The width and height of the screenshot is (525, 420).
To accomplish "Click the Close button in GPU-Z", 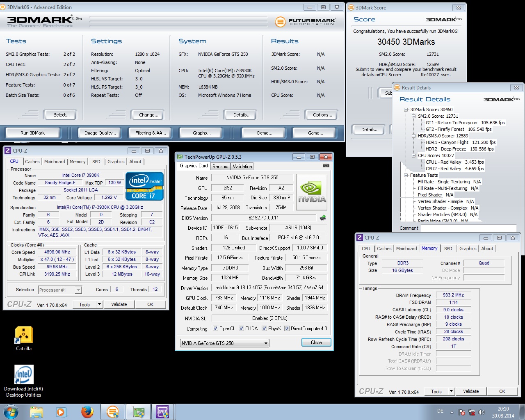I will point(316,342).
